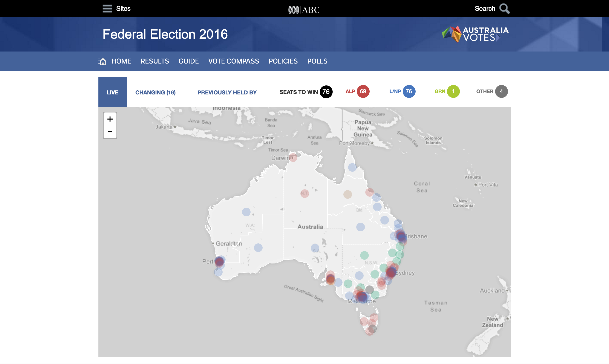Select the blue marker east of Geraldton

coord(258,247)
